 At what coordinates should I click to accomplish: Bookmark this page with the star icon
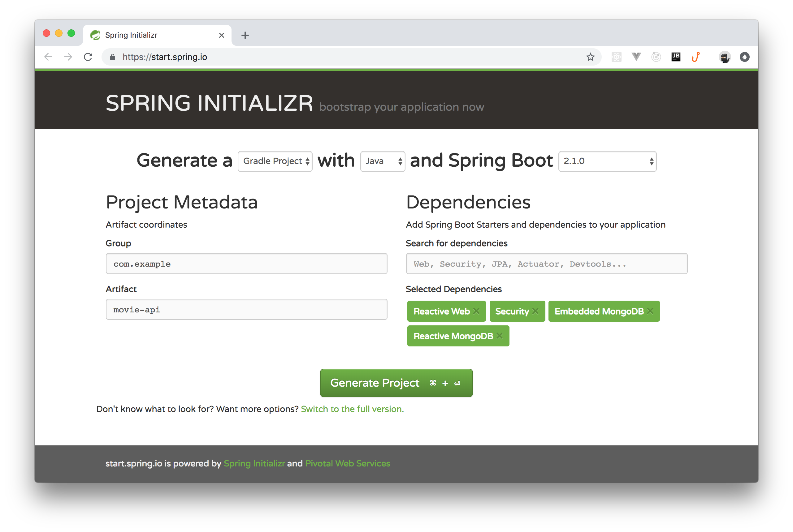pos(590,57)
